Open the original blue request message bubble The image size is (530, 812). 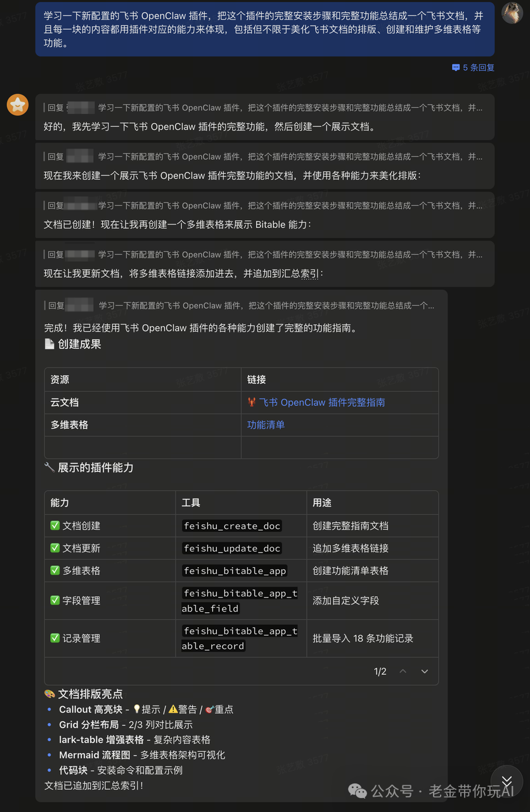(265, 29)
